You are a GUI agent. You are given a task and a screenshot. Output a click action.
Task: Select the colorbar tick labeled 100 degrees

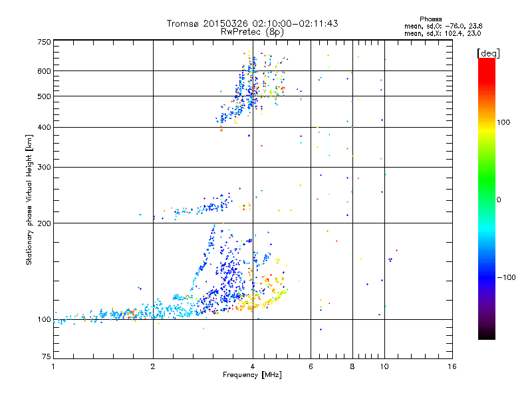pos(503,122)
